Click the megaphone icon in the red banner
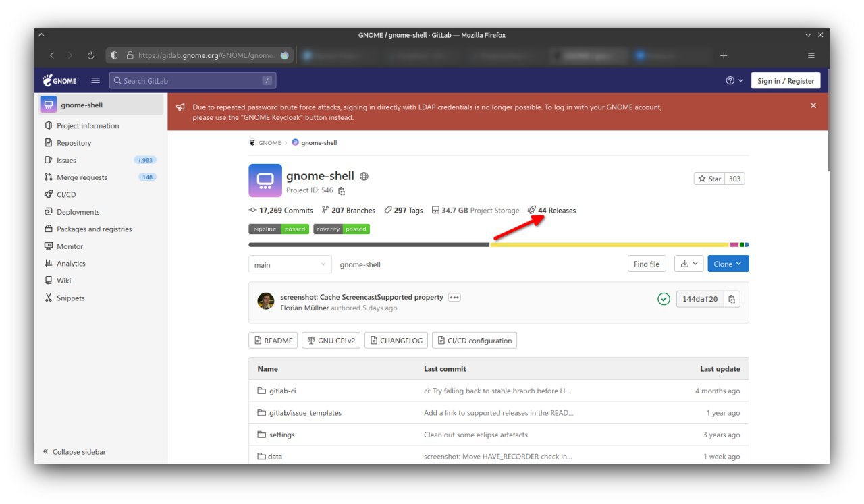 [180, 107]
